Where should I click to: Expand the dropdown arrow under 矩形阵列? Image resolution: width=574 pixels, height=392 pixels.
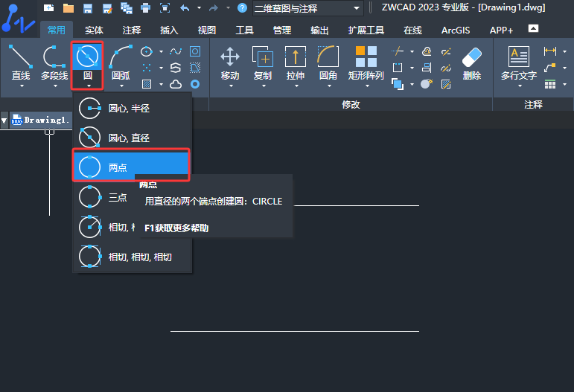click(367, 86)
